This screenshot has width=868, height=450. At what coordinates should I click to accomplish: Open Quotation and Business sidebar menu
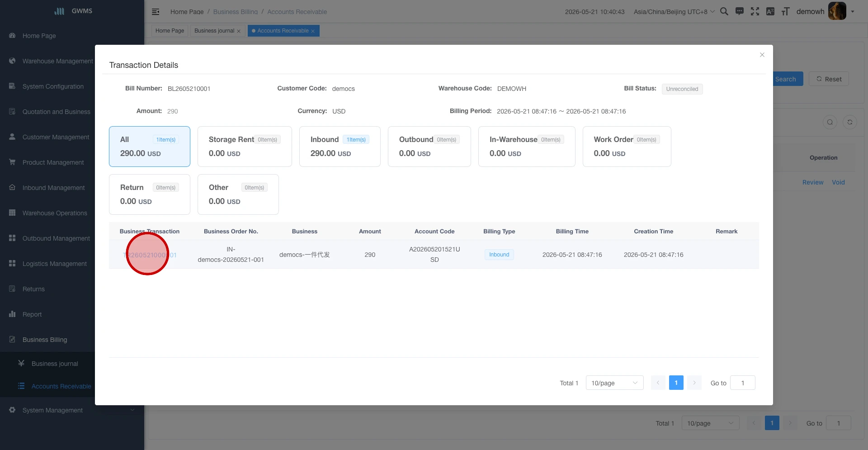57,112
